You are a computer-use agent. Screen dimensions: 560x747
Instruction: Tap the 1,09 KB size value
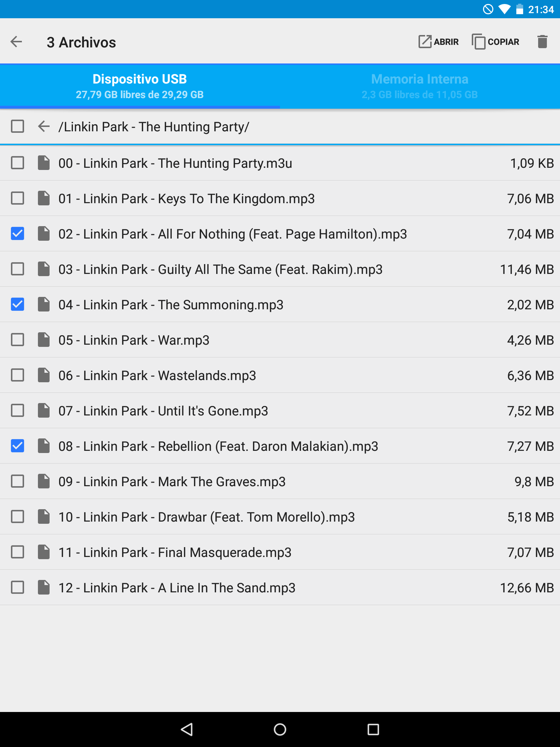tap(532, 163)
